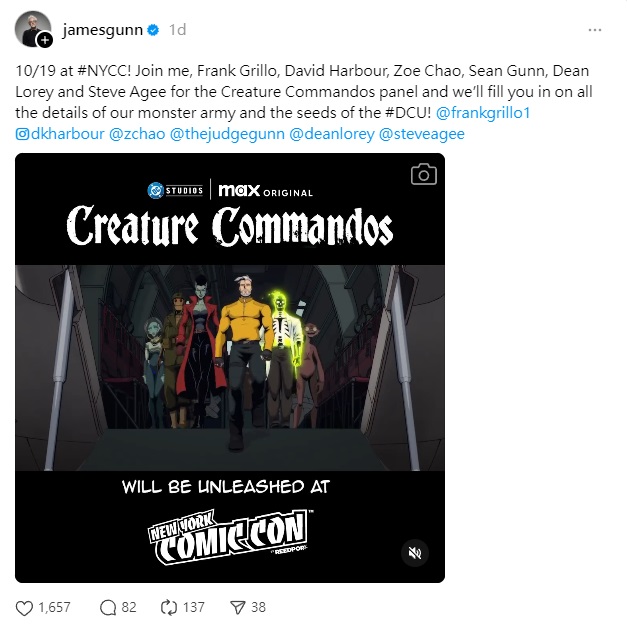This screenshot has height=627, width=627.
Task: Open the jamesgunn profile name
Action: click(x=103, y=30)
